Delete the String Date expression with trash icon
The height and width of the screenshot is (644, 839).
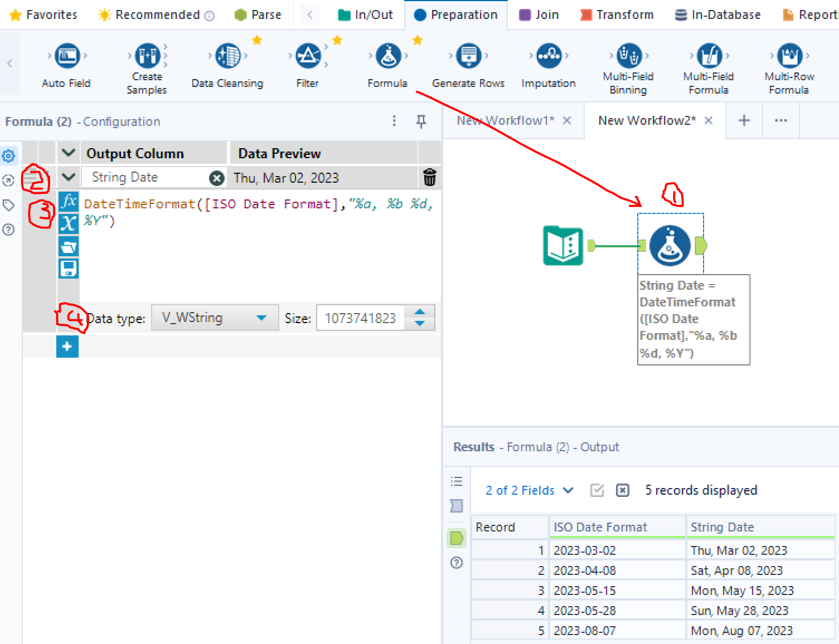point(429,177)
